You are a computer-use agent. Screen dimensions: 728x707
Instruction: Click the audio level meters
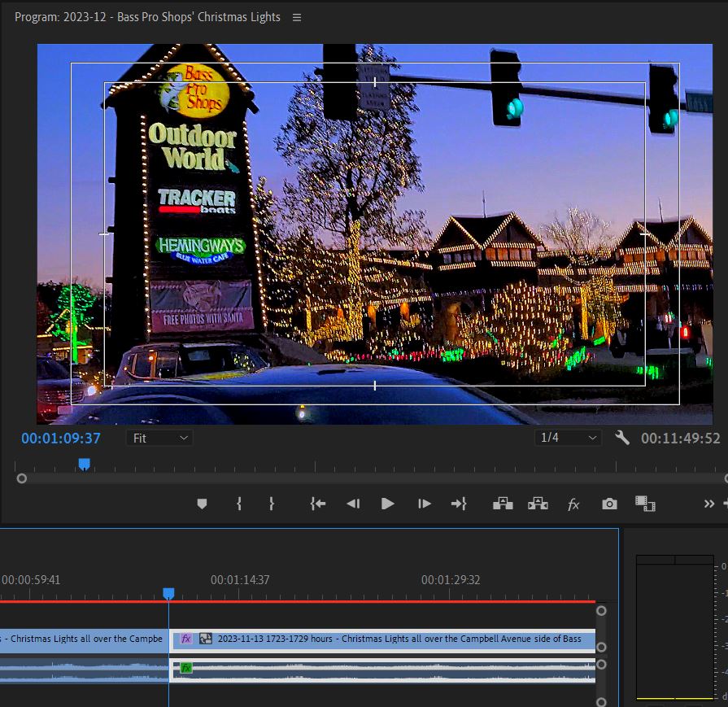674,627
